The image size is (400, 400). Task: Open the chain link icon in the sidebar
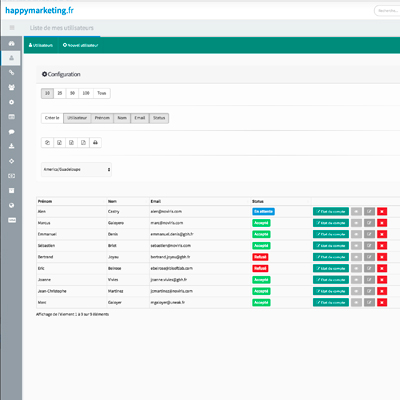pyautogui.click(x=11, y=73)
